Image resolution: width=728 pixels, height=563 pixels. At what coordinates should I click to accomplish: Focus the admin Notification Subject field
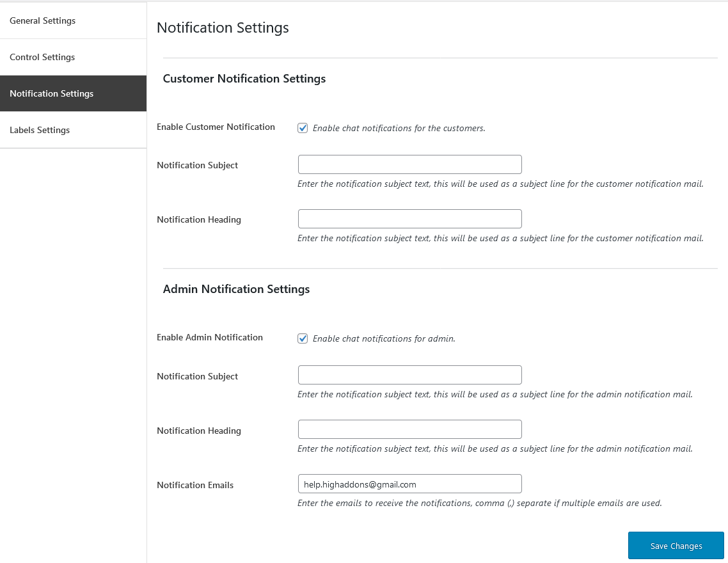(410, 375)
